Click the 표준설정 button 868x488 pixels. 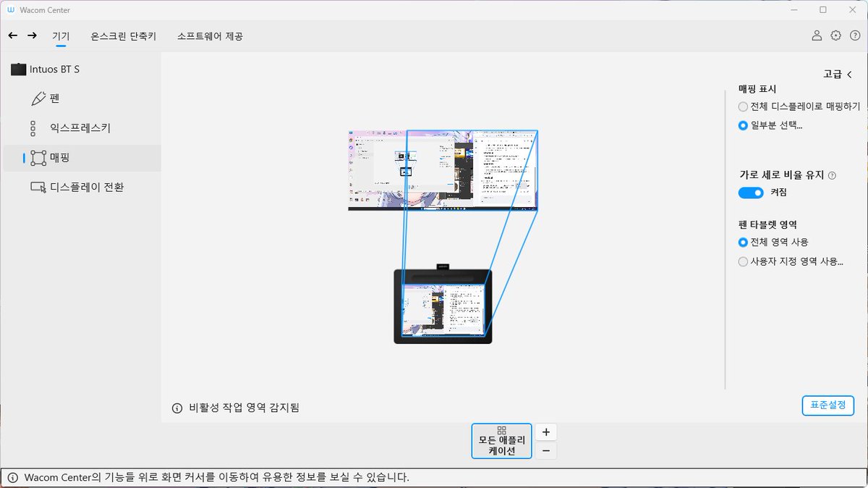point(827,405)
